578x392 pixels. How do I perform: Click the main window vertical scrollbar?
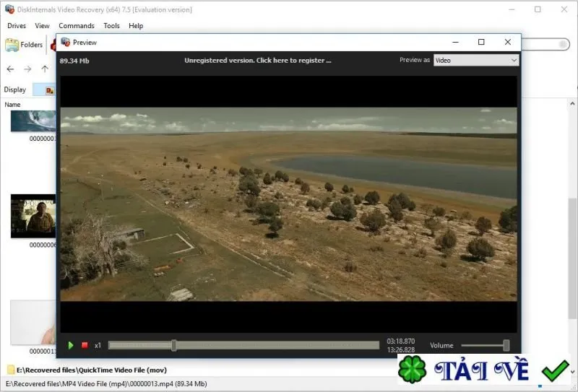572,258
